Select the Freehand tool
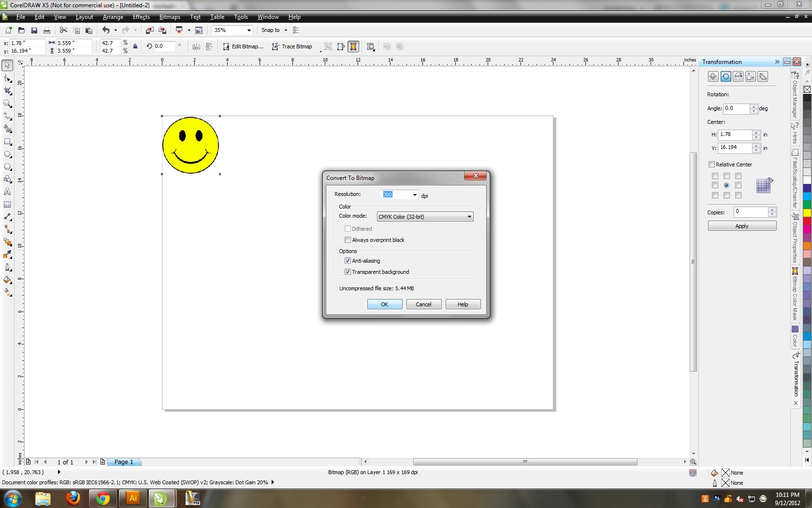812x508 pixels. click(7, 116)
